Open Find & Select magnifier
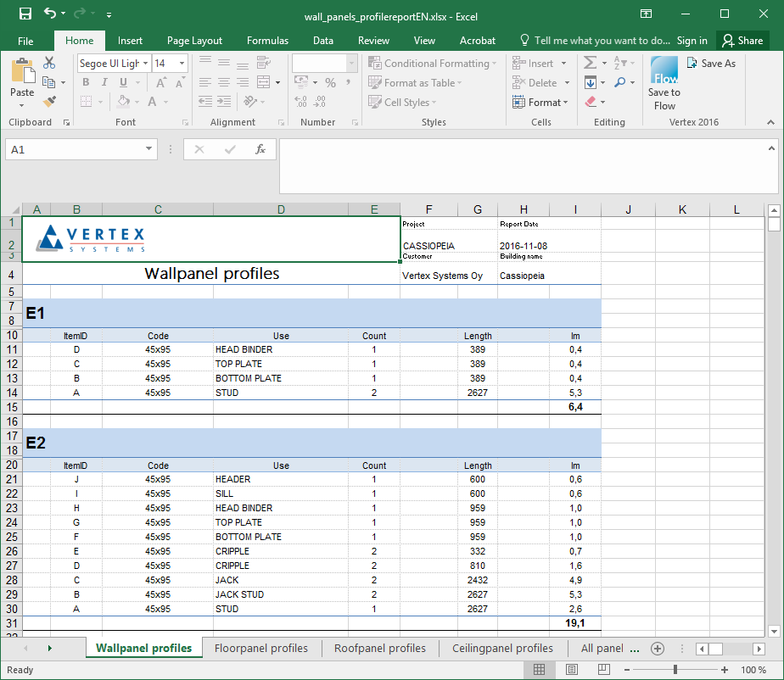This screenshot has width=784, height=680. click(x=621, y=83)
